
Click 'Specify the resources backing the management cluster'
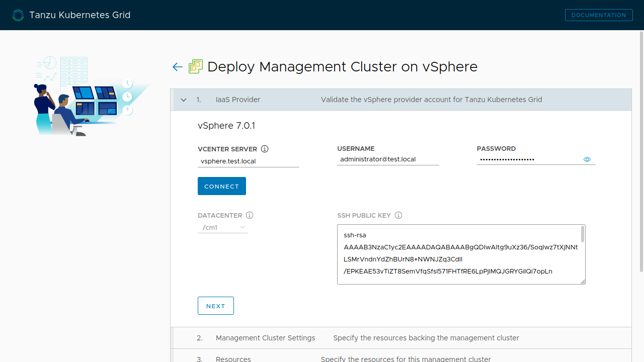pyautogui.click(x=426, y=338)
